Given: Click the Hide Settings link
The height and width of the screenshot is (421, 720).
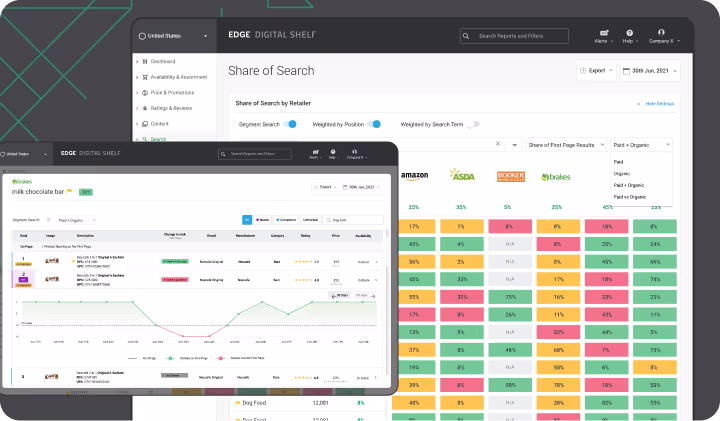Looking at the screenshot, I should tap(659, 104).
